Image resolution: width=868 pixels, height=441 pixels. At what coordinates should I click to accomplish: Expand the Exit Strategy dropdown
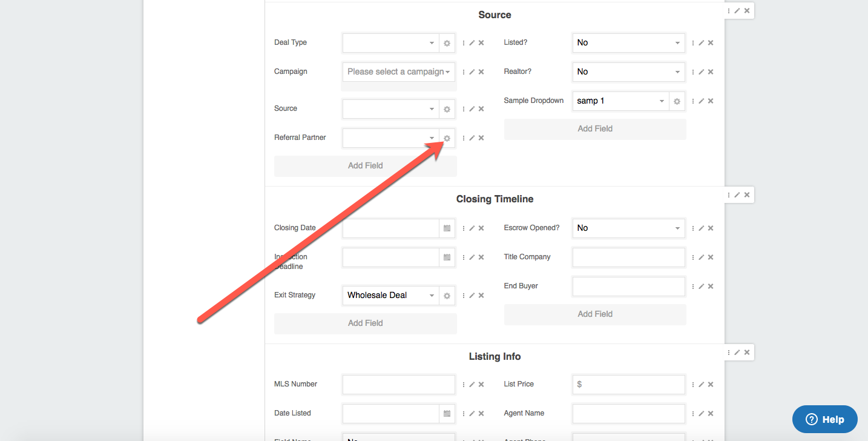point(391,296)
